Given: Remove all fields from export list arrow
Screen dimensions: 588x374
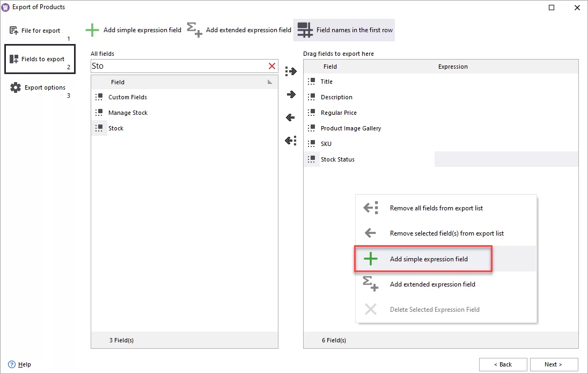Looking at the screenshot, I should click(x=290, y=140).
